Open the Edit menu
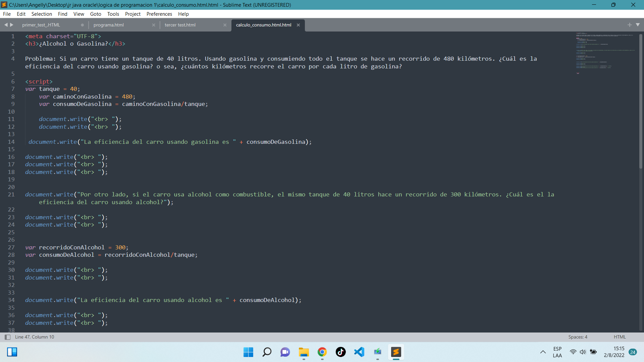Viewport: 644px width, 362px height. click(x=21, y=14)
